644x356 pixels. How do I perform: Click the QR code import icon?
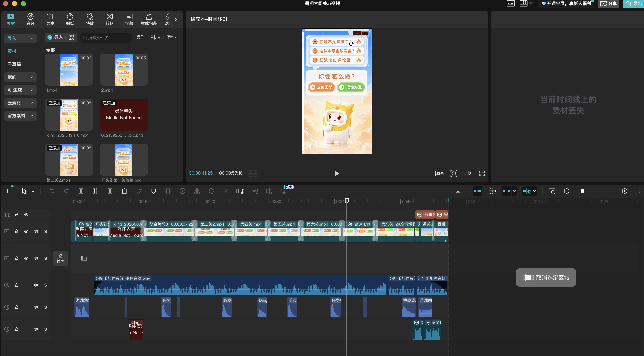pyautogui.click(x=71, y=37)
